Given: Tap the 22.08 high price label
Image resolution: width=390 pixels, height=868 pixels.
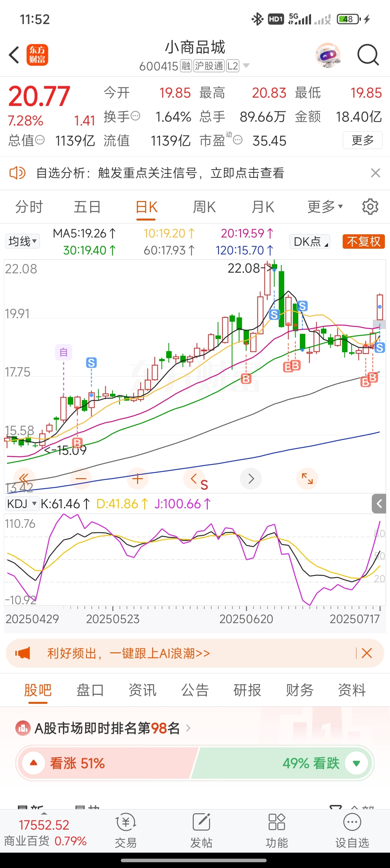Looking at the screenshot, I should (x=244, y=268).
